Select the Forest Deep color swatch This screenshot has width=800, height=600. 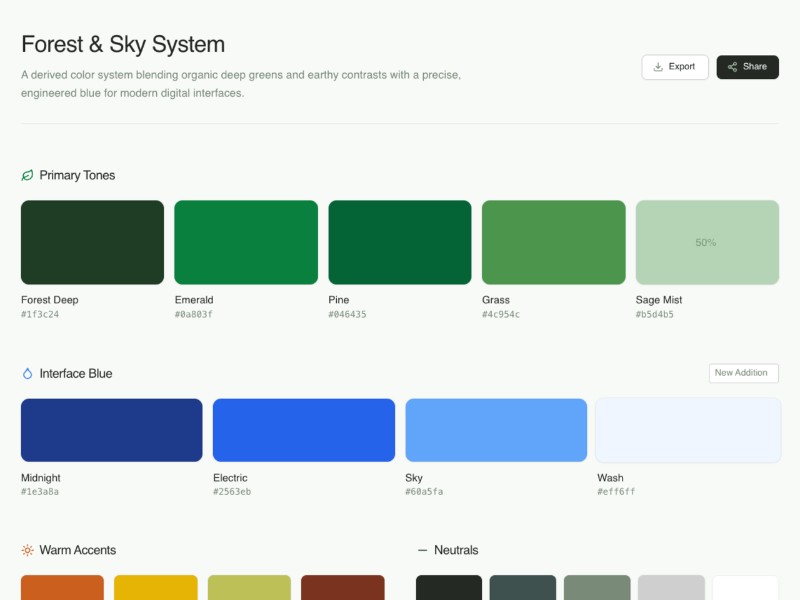coord(92,241)
